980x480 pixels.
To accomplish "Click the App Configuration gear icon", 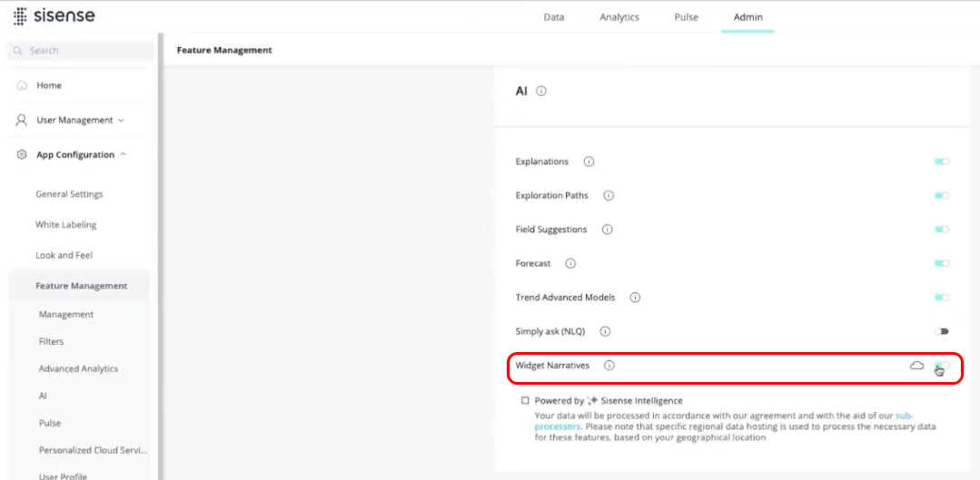I will (22, 154).
